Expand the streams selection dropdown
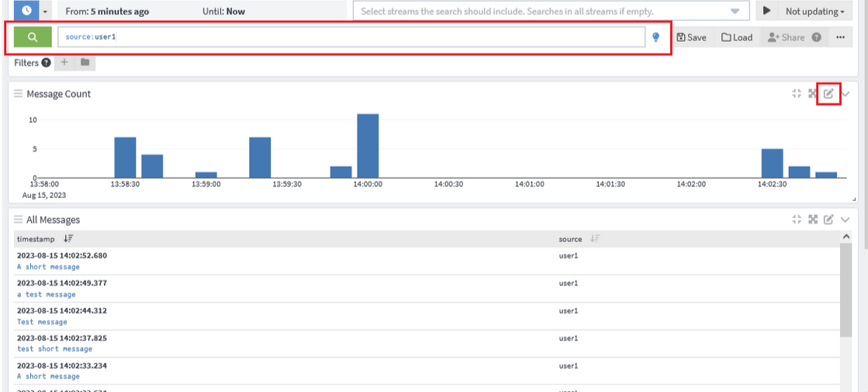 click(735, 12)
